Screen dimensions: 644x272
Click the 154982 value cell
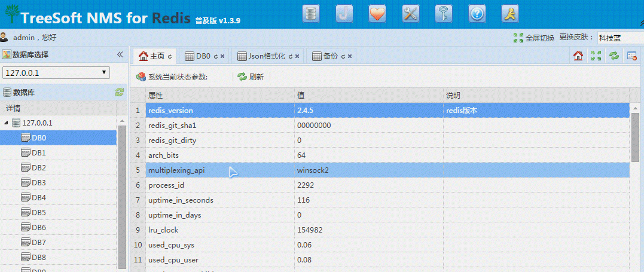[x=369, y=230]
